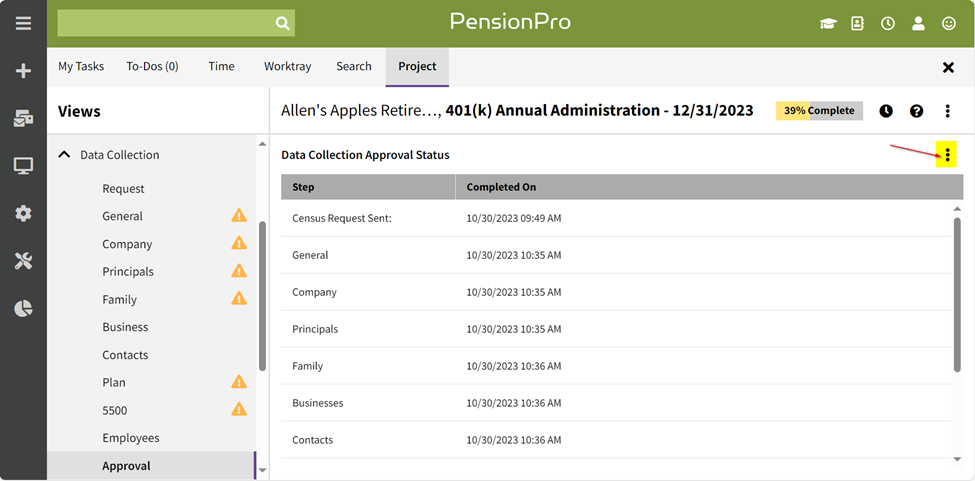Click warning icon next to Principals
Screen dimensions: 975x481
click(x=239, y=272)
